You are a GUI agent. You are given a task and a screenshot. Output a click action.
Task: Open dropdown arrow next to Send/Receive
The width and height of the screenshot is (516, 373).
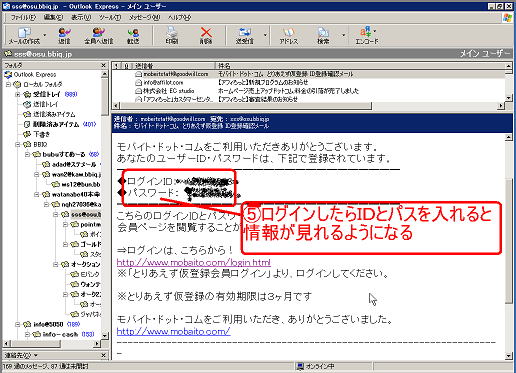265,35
